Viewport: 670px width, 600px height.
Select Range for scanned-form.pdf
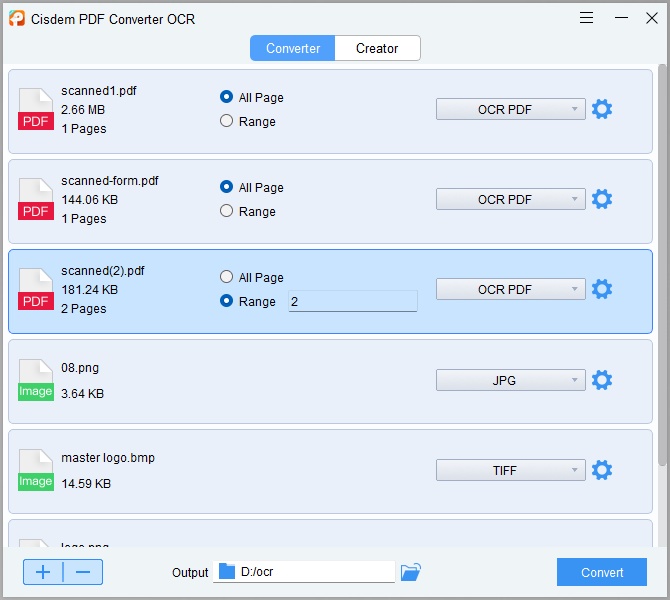[248, 211]
